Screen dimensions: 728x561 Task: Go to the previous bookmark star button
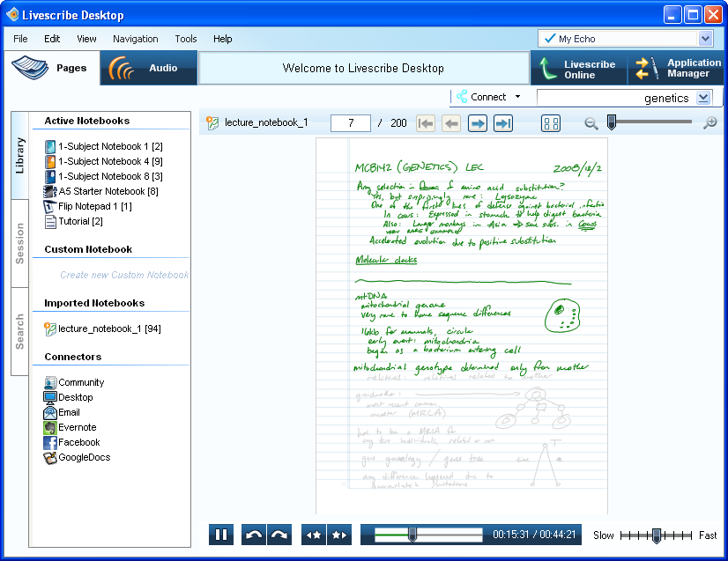click(313, 535)
